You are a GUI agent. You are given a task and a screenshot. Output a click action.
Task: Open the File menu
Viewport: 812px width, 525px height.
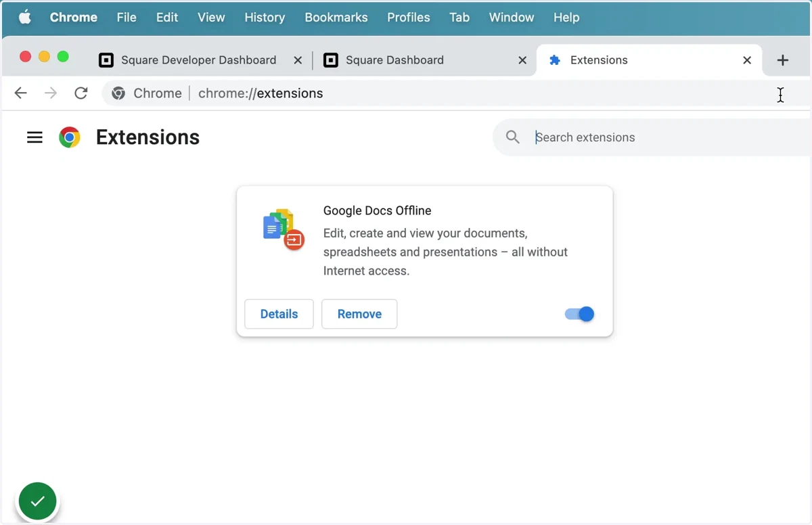[x=127, y=18]
